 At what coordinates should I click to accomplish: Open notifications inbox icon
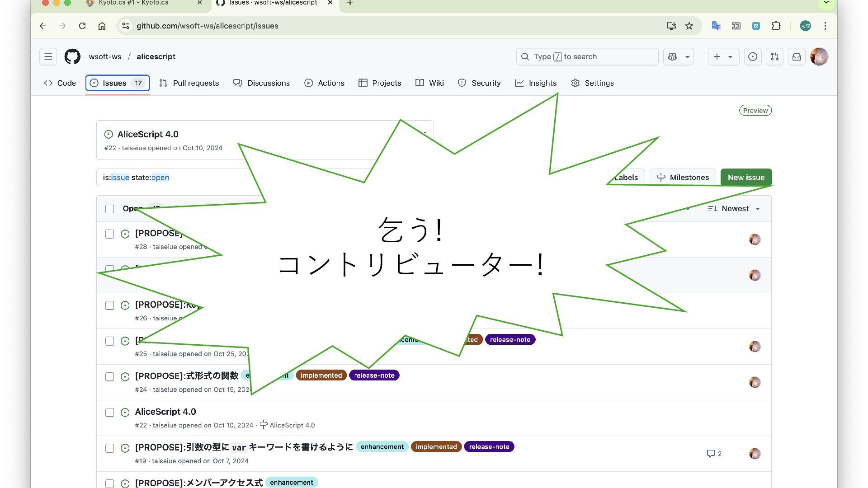pyautogui.click(x=797, y=56)
